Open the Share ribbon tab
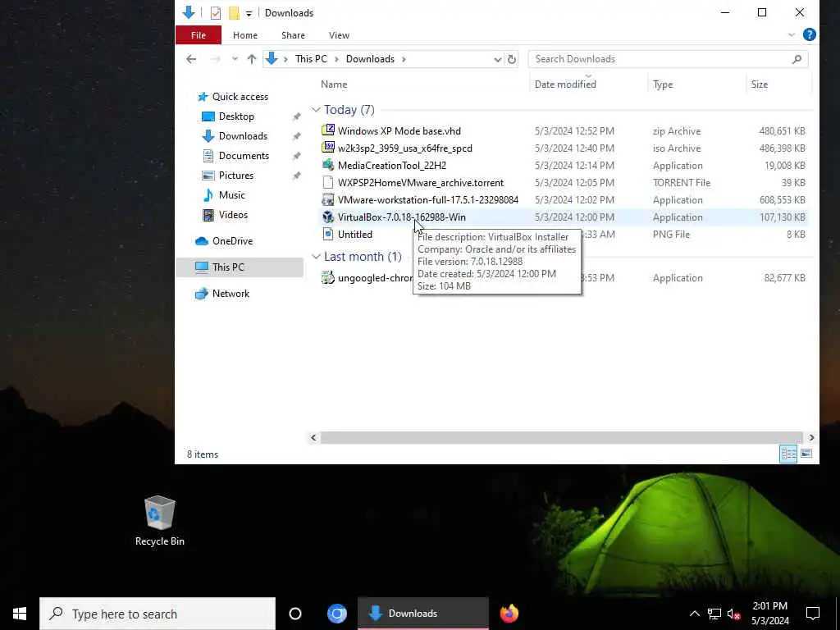 pyautogui.click(x=293, y=35)
